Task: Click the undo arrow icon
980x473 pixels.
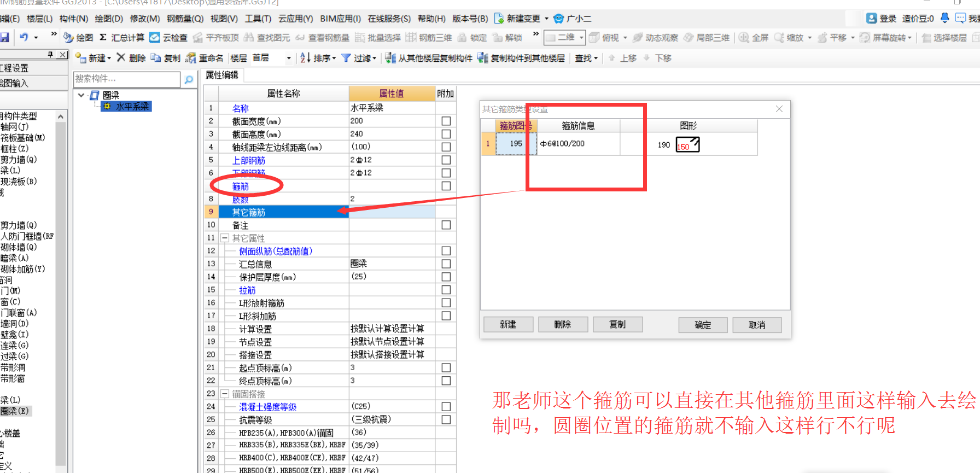Action: tap(24, 37)
